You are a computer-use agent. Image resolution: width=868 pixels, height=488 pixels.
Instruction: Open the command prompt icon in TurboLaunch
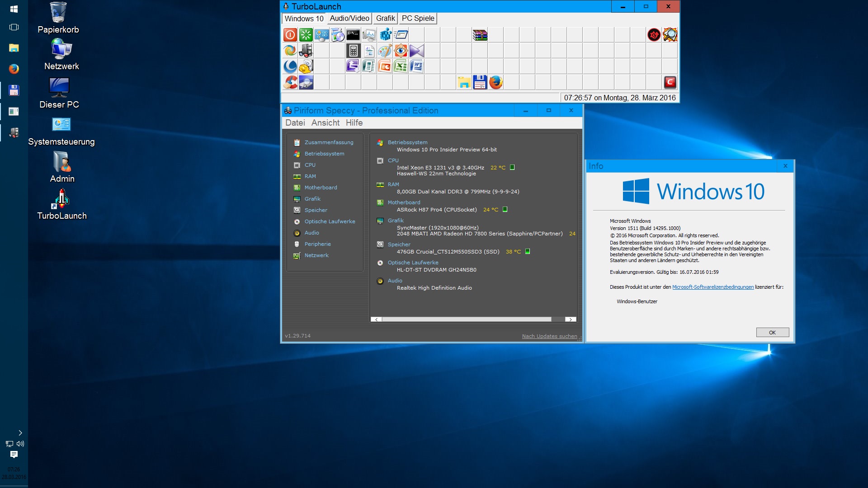353,35
